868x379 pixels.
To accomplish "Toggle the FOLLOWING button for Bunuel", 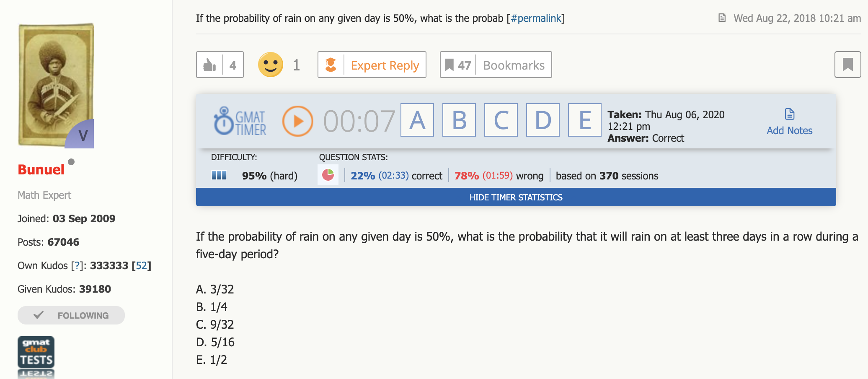I will pos(71,315).
